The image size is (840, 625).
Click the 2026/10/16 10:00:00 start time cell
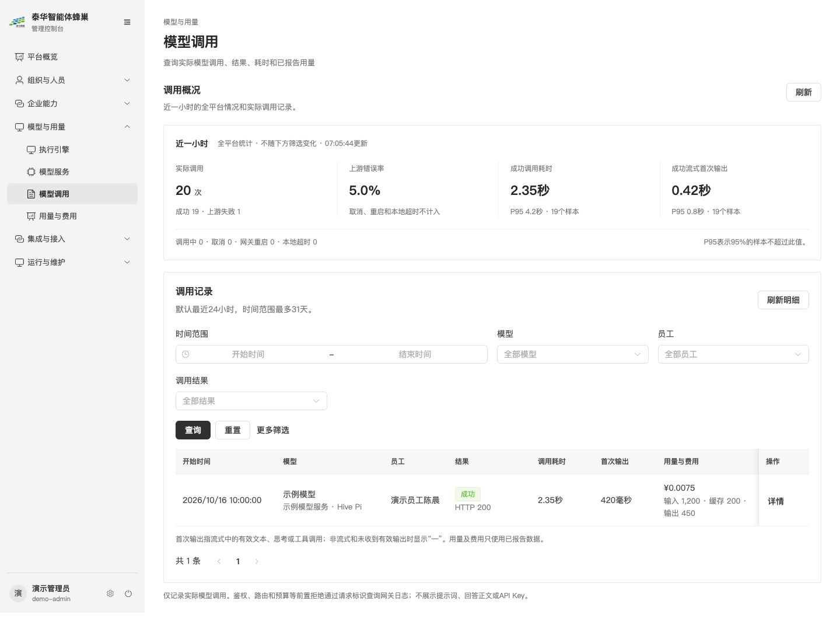click(222, 500)
